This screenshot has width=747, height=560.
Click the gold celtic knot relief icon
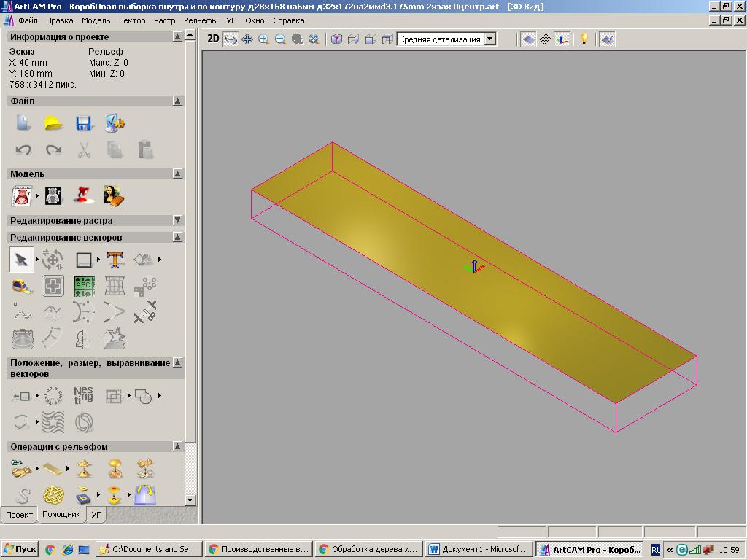53,496
